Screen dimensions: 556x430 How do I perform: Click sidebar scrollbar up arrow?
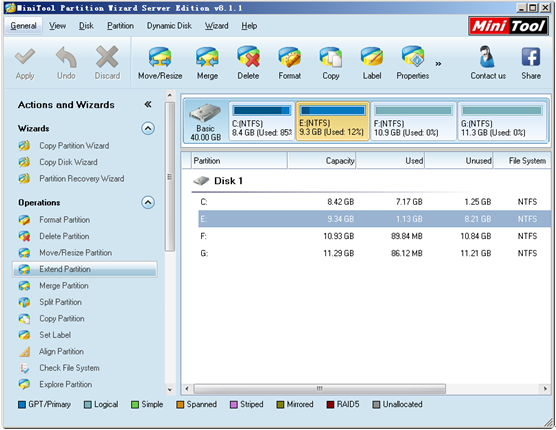click(170, 95)
